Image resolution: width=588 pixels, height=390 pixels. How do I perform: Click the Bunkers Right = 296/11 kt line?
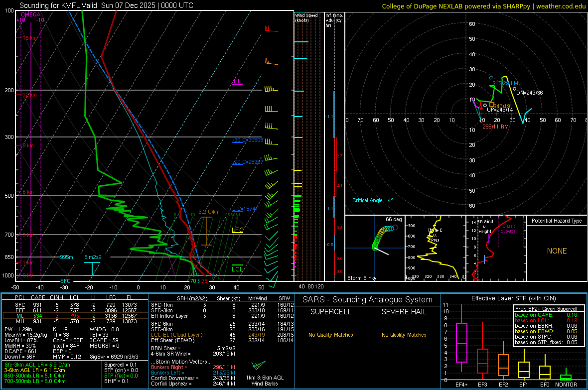point(193,367)
